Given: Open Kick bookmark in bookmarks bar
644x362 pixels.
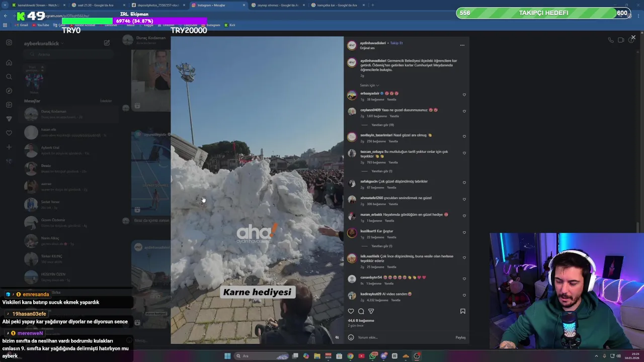Looking at the screenshot, I should [x=230, y=25].
